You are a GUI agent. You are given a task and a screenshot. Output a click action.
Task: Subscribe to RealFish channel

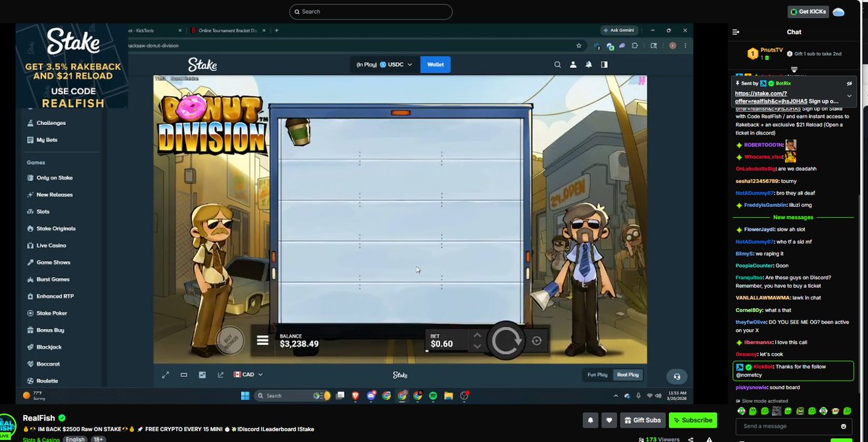693,420
